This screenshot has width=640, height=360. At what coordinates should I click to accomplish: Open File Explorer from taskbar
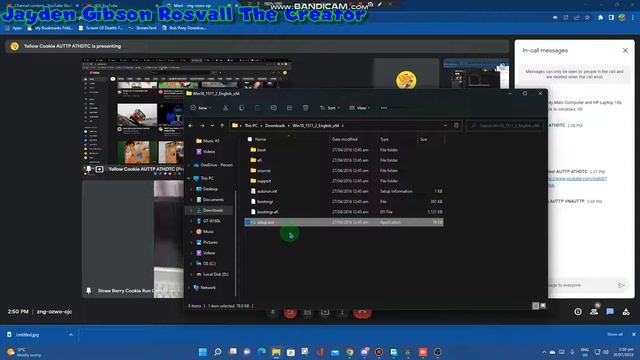(x=276, y=352)
